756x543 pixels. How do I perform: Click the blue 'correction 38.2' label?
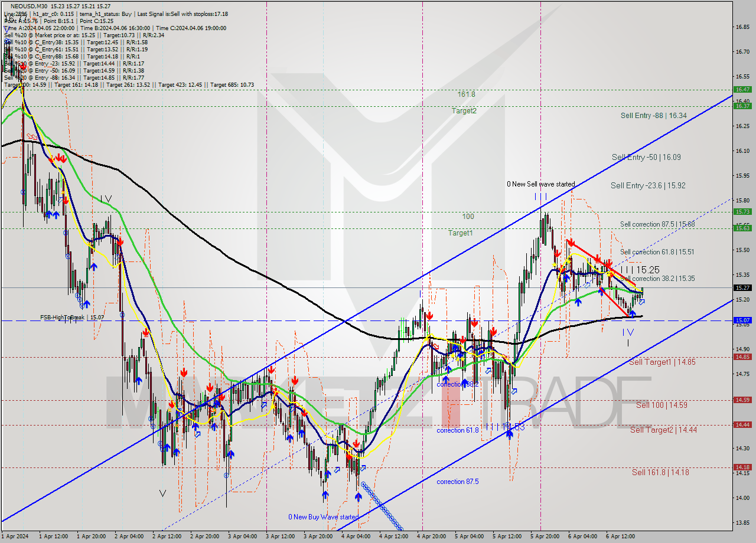click(458, 384)
